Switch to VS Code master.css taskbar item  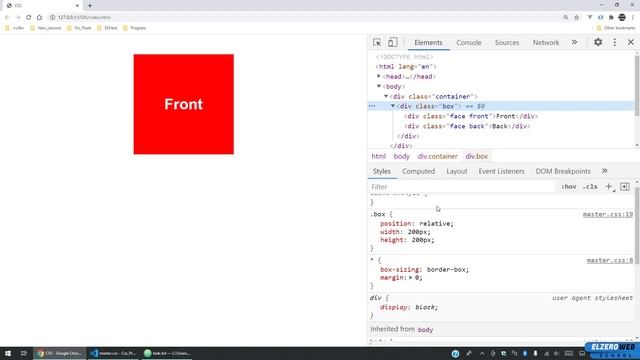[x=113, y=353]
